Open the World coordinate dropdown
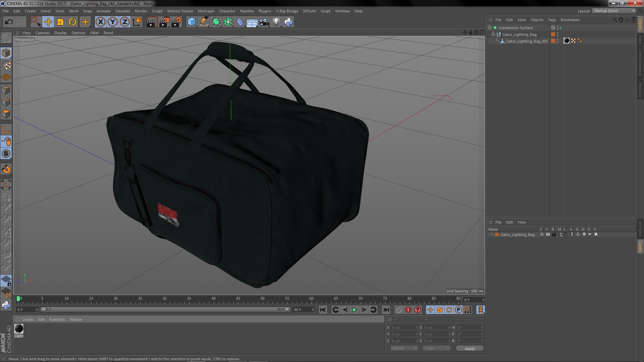The height and width of the screenshot is (362, 644). point(404,349)
